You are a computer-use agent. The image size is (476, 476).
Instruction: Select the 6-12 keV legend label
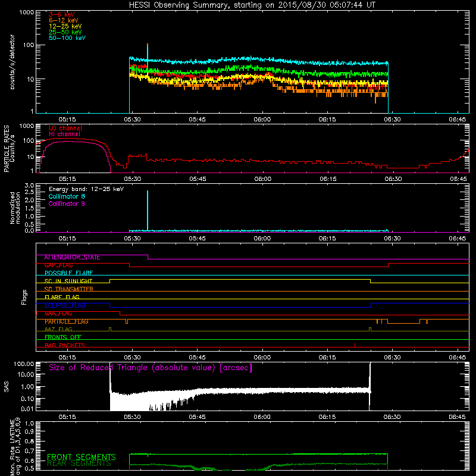64,20
